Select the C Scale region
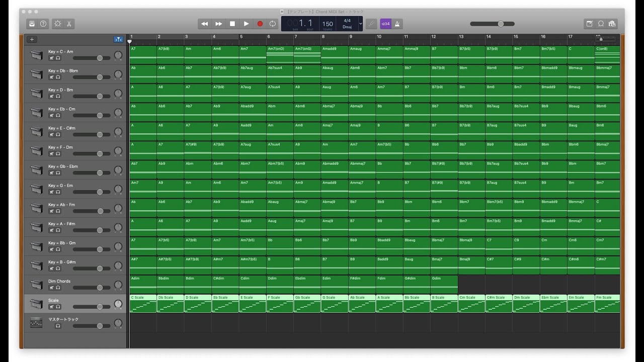 point(143,304)
